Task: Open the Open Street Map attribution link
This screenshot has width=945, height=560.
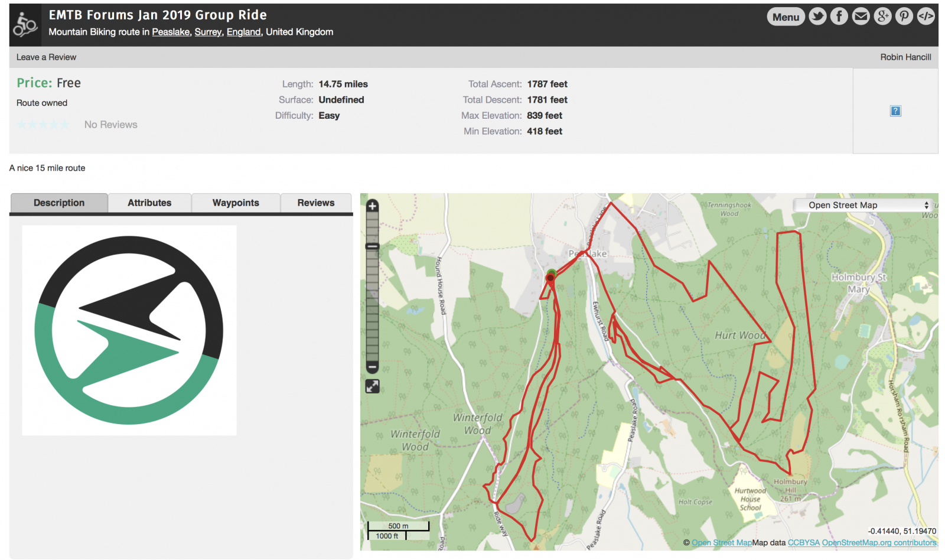Action: click(722, 542)
